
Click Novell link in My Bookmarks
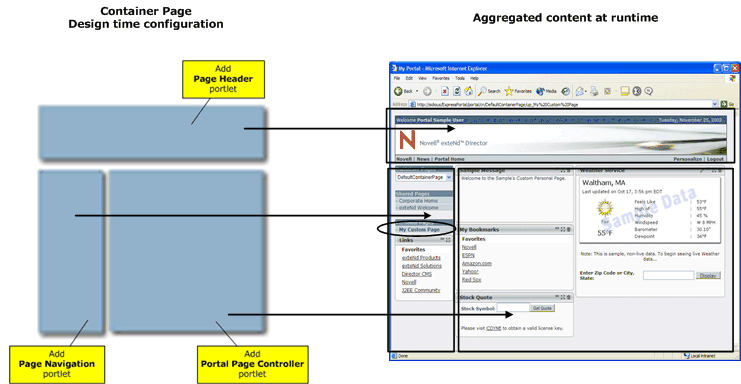click(x=469, y=247)
